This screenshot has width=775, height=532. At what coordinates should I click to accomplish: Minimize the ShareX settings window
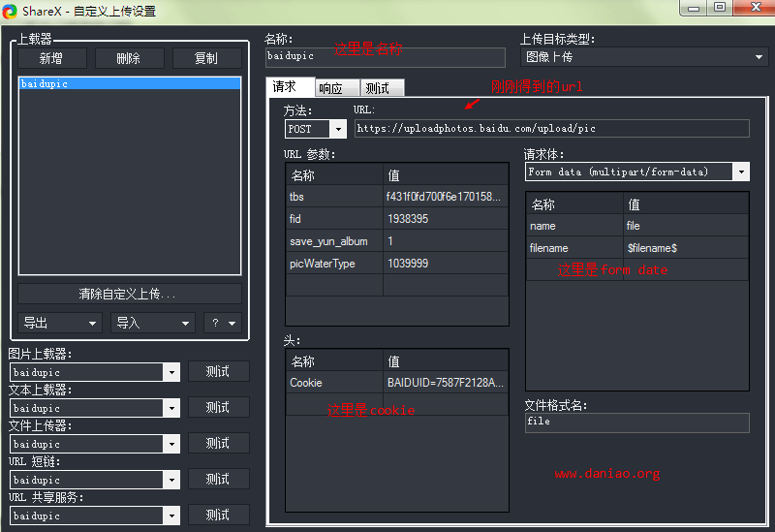pyautogui.click(x=693, y=8)
